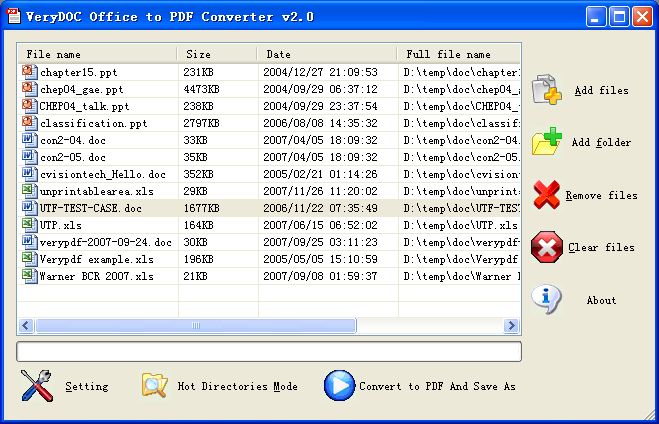Click the blue play Convert icon
The width and height of the screenshot is (659, 424).
[x=339, y=385]
